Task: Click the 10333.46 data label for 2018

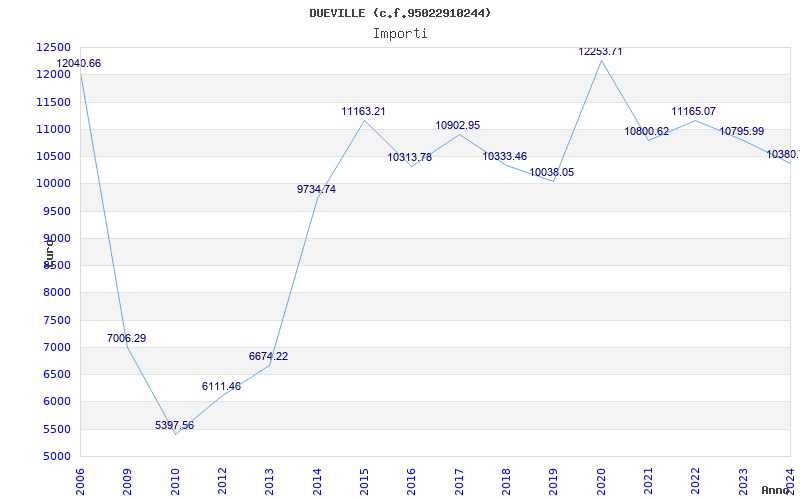Action: click(x=505, y=157)
